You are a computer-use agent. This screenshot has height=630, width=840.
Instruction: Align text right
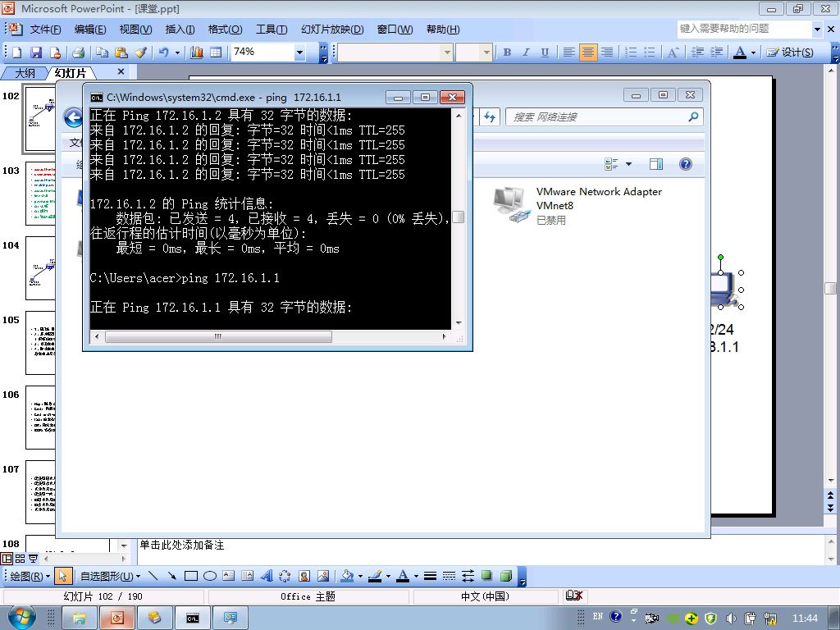coord(607,52)
